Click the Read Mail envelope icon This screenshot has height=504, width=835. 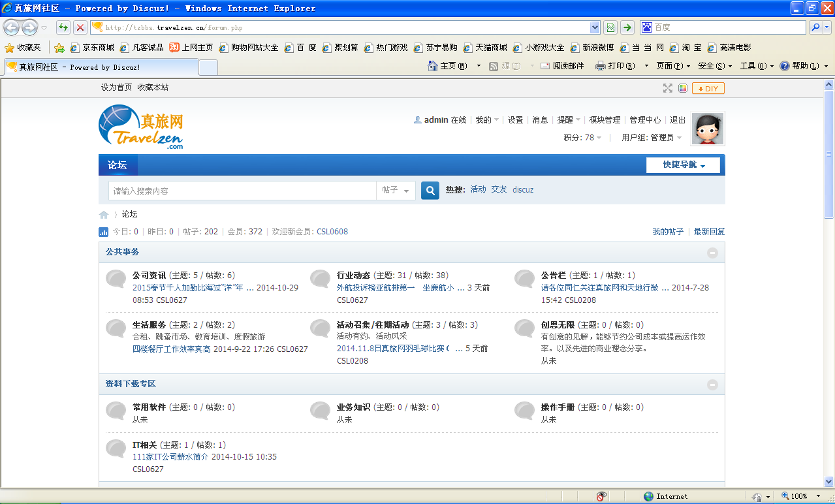(545, 66)
